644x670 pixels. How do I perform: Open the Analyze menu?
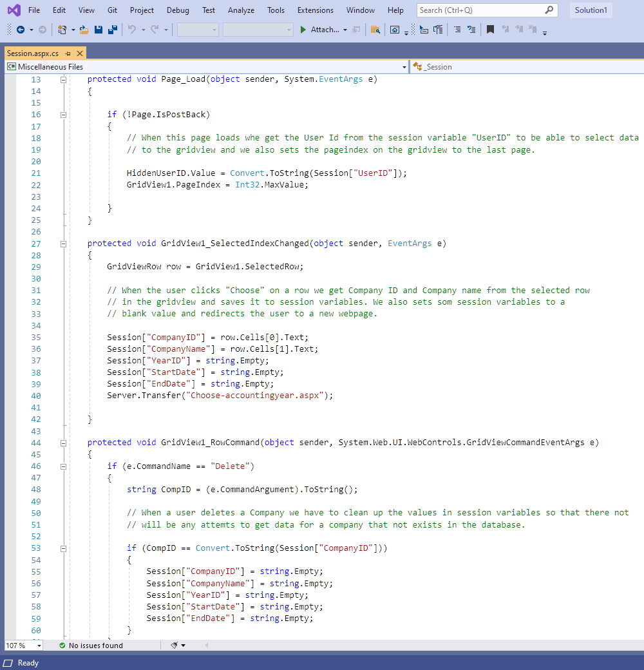point(241,10)
